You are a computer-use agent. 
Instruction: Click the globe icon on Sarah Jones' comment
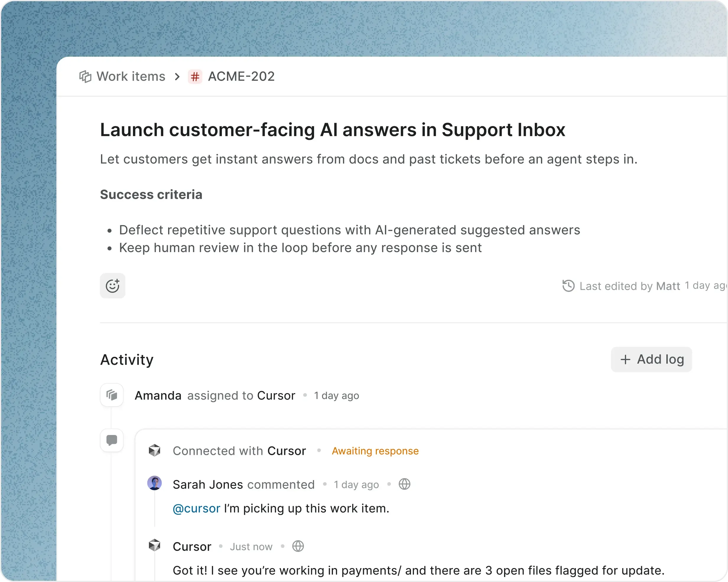pyautogui.click(x=404, y=484)
